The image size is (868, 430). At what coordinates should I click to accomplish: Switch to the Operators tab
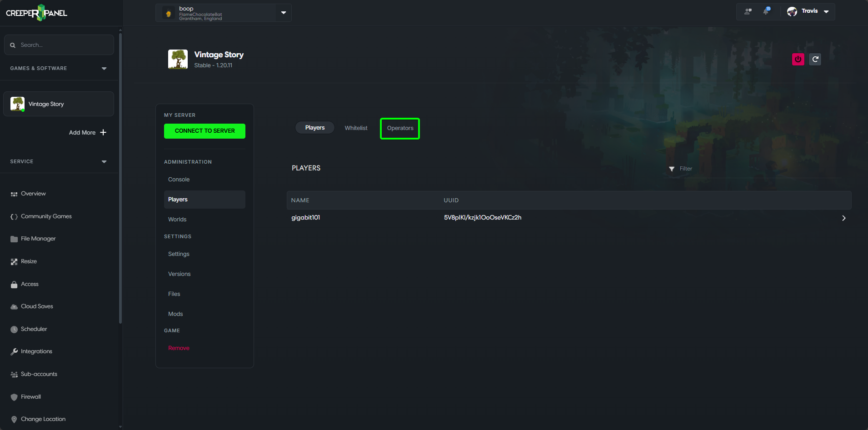400,128
